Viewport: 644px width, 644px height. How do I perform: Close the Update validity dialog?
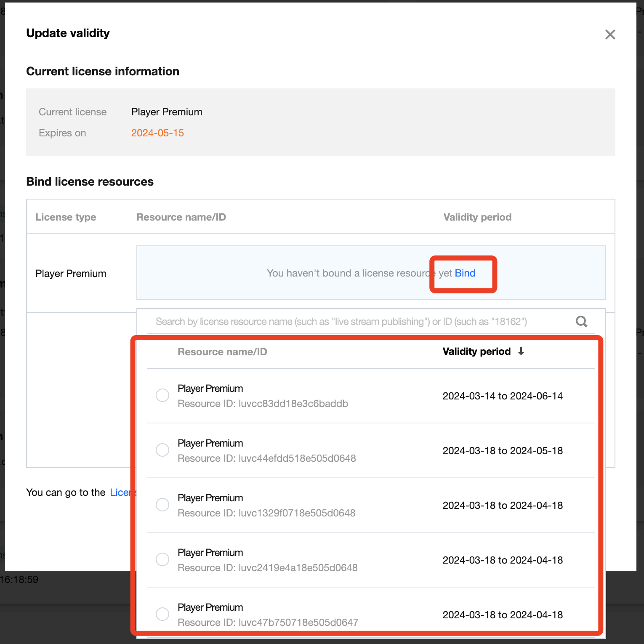[610, 35]
